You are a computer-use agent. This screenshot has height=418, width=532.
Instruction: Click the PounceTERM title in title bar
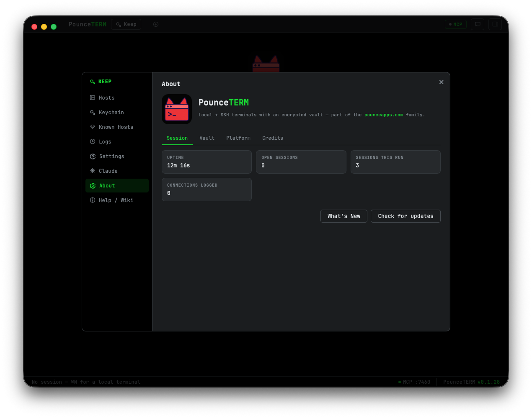tap(88, 24)
